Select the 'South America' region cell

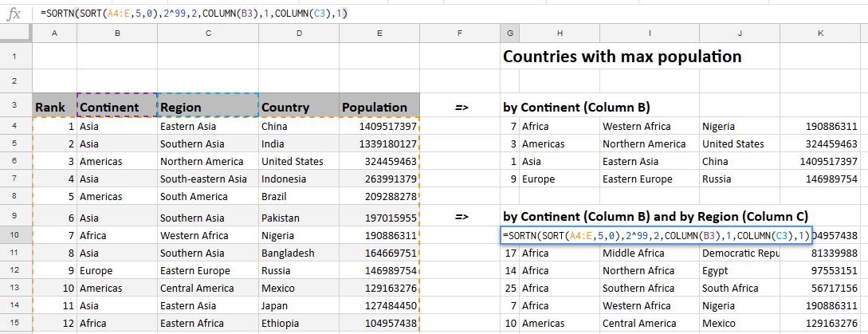207,197
